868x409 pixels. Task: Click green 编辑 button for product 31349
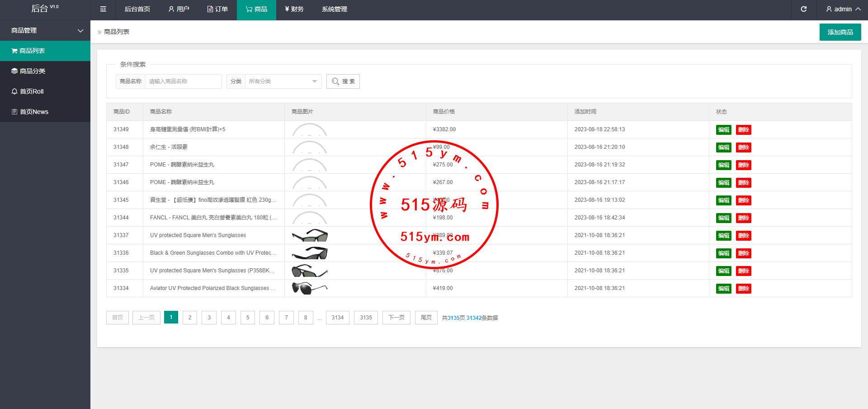click(723, 130)
